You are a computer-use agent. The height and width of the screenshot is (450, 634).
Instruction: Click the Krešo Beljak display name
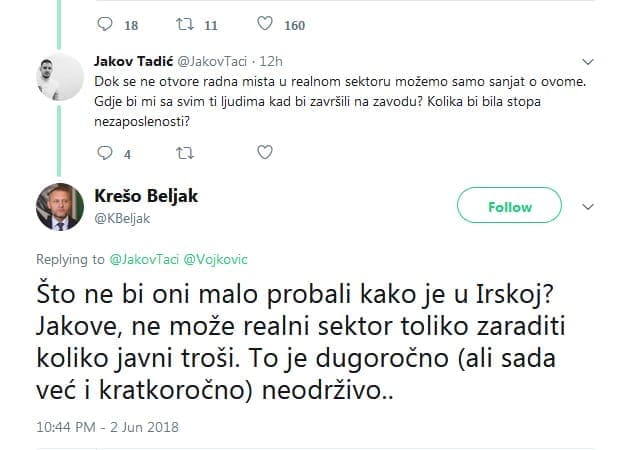146,195
